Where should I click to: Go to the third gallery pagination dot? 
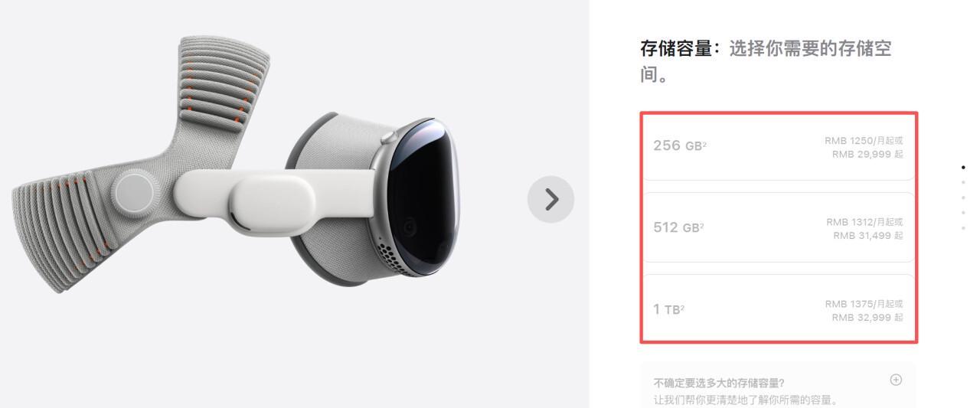pyautogui.click(x=963, y=197)
